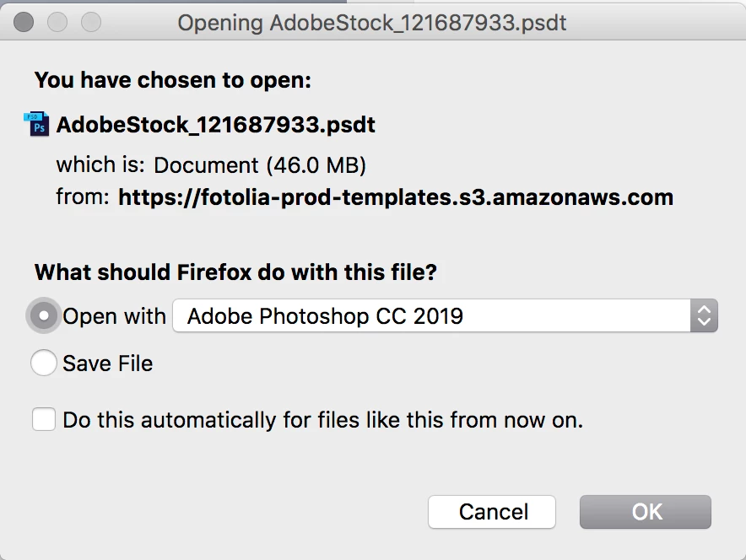The image size is (746, 560).
Task: Click "What should Firefox do with this file?" text
Action: click(x=235, y=273)
